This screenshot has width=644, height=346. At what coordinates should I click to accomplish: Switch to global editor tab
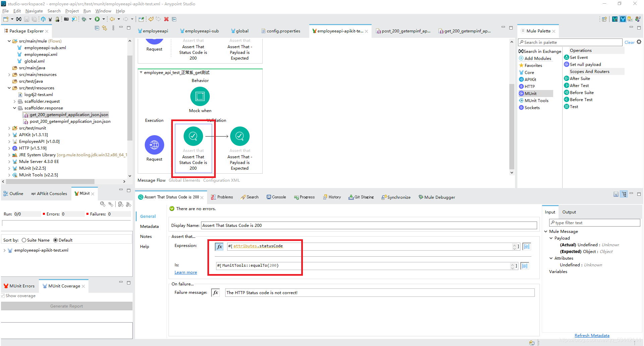(240, 31)
